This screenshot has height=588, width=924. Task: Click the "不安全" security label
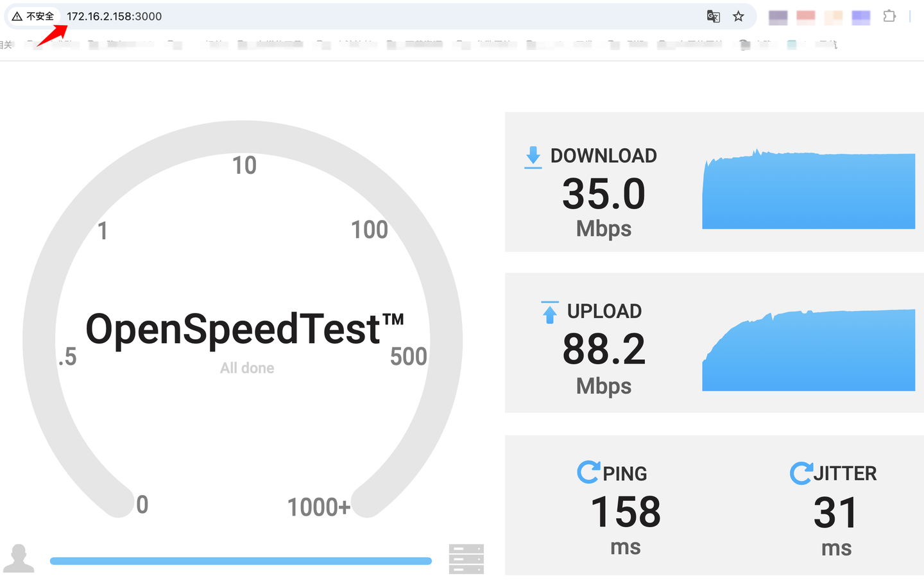(40, 17)
